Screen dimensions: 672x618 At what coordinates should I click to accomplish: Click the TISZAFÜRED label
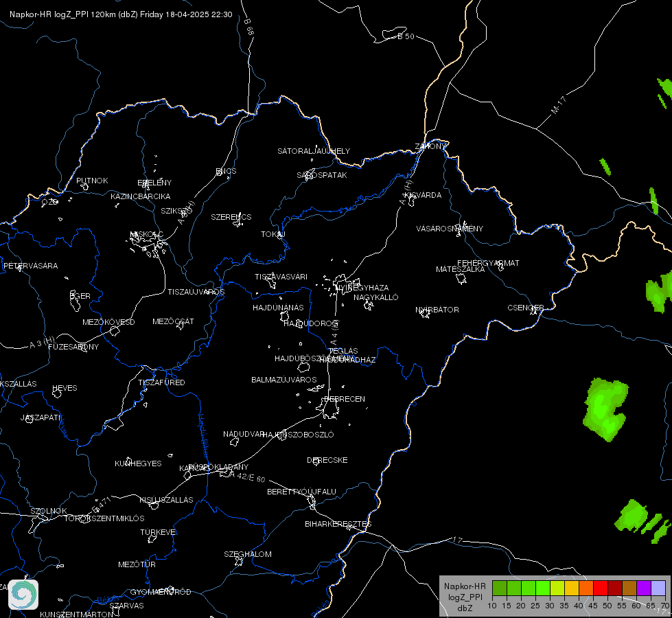[x=161, y=382]
